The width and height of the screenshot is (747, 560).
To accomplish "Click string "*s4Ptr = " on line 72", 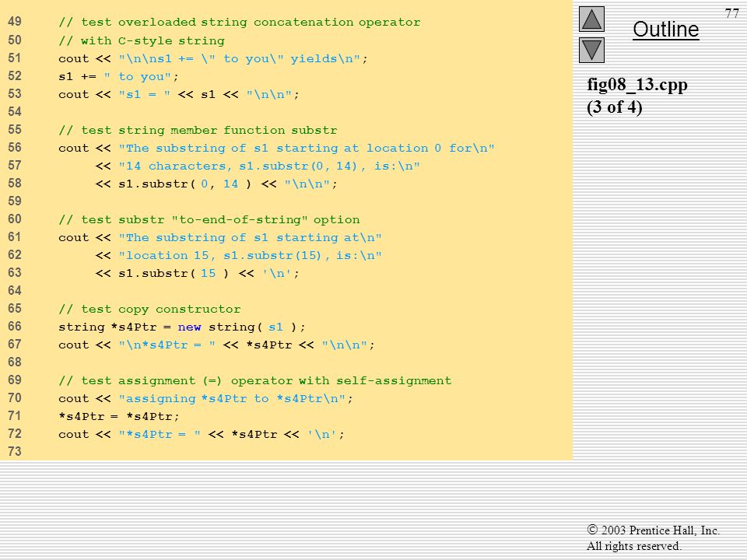I will click(160, 434).
